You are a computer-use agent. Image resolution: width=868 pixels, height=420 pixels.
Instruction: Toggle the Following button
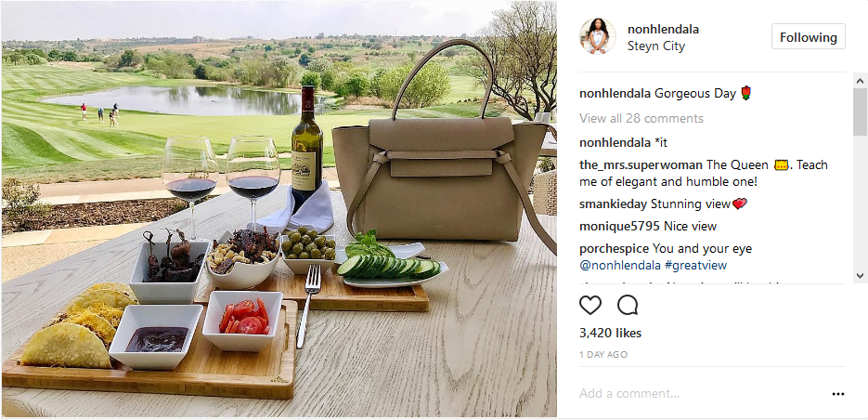pos(809,37)
